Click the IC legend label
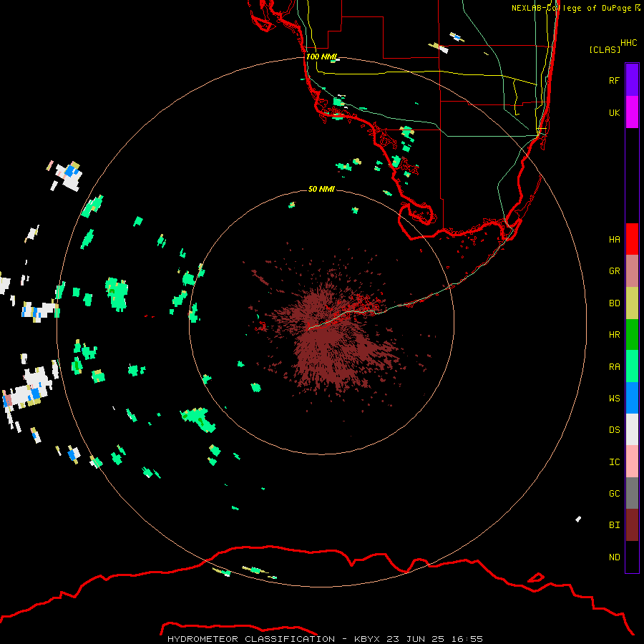Image resolution: width=644 pixels, height=644 pixels. click(614, 462)
